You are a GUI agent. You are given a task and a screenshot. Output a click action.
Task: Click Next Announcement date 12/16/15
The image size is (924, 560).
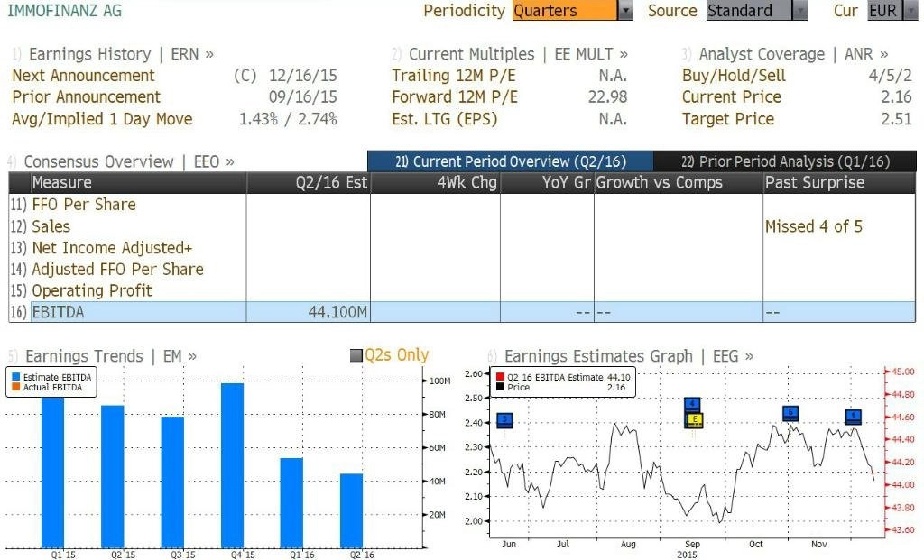pos(303,76)
